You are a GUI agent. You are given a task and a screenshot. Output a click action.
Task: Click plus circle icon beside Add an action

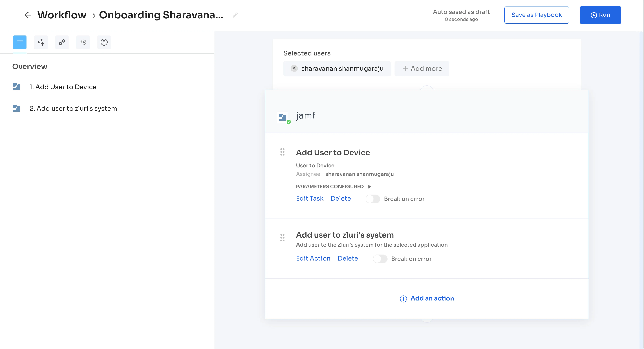403,299
